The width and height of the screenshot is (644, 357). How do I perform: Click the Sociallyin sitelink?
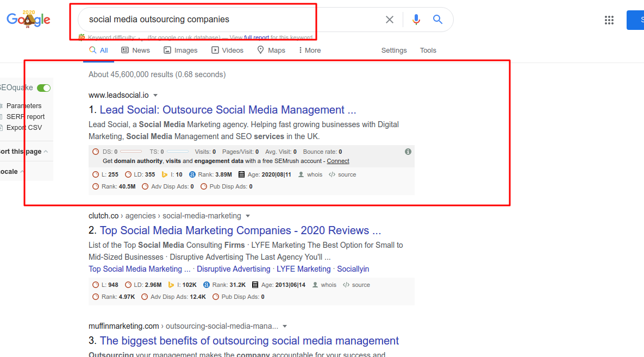click(x=353, y=269)
